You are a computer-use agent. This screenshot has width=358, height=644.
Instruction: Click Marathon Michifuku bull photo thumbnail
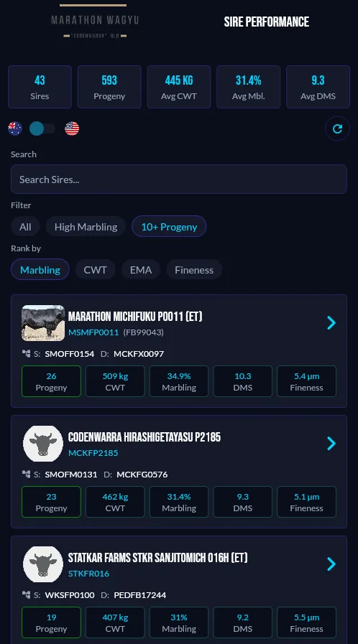click(43, 323)
